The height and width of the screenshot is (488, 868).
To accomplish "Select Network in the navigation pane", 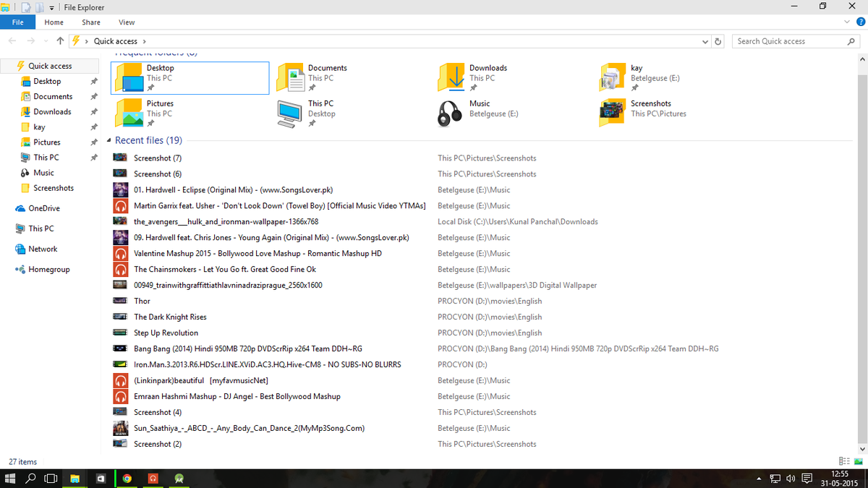I will click(43, 248).
